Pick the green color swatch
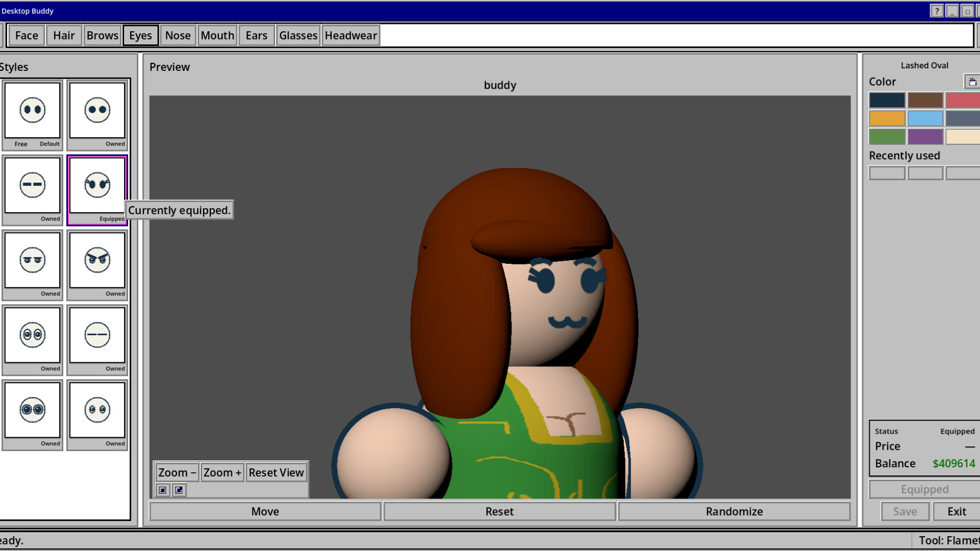 click(887, 137)
